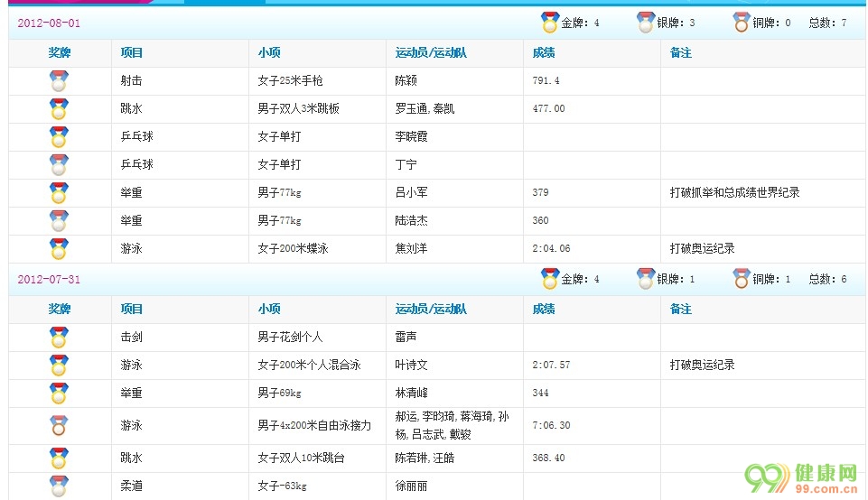Click the gold medal icon for 雷声's fencing row

(x=59, y=338)
